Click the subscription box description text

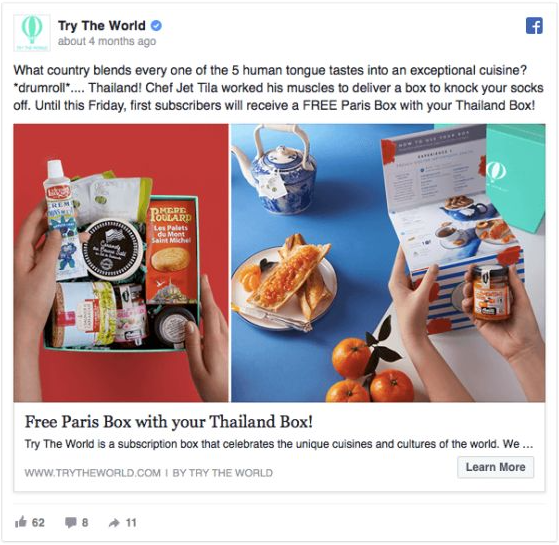pyautogui.click(x=279, y=444)
